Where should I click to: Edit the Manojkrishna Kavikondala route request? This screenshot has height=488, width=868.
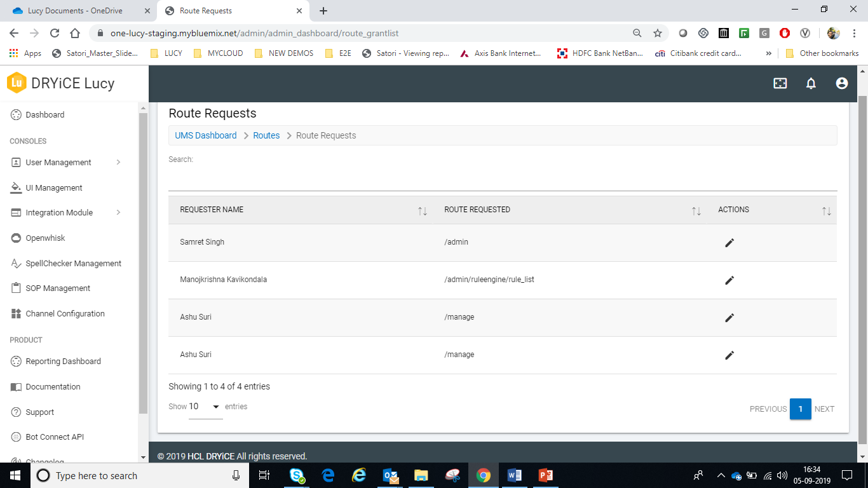[x=729, y=280]
